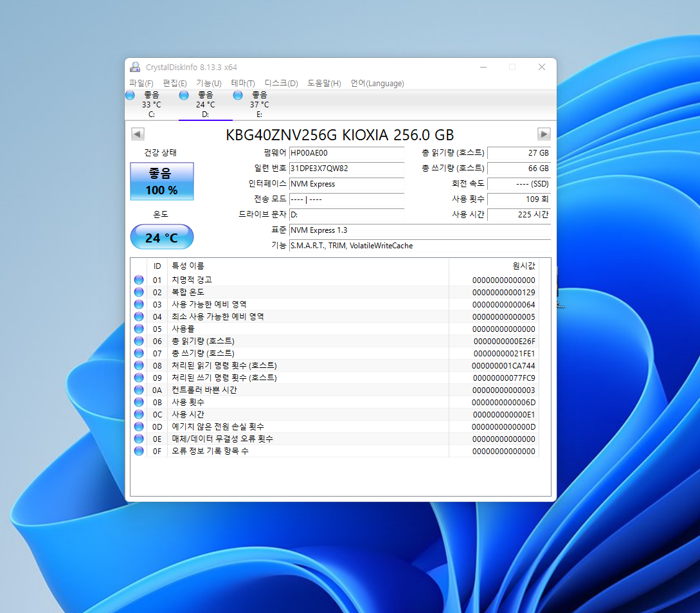Click the serial number field 31DPE3X7QW82
The width and height of the screenshot is (700, 613).
tap(346, 169)
